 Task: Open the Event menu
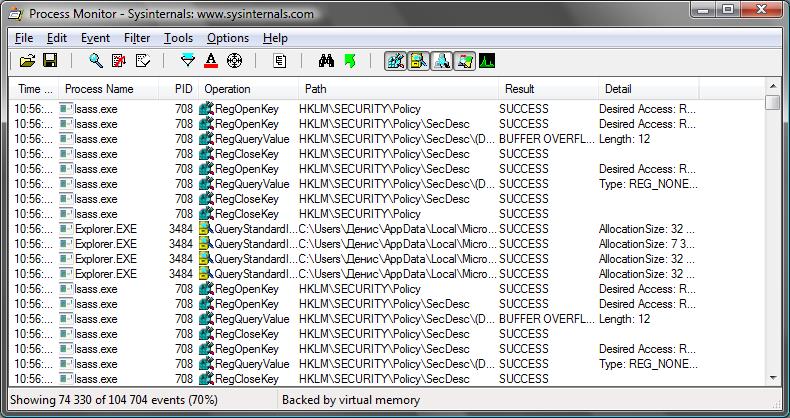(x=95, y=38)
